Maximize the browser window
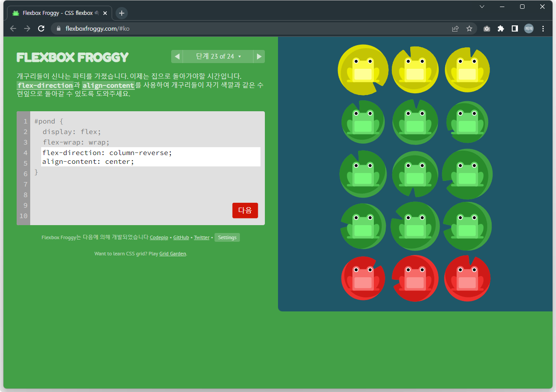Viewport: 556px width, 392px height. [x=522, y=7]
